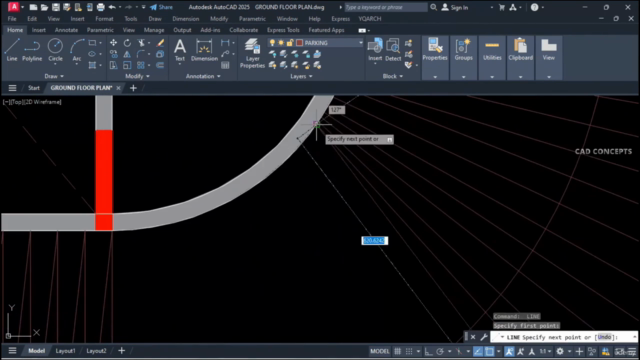This screenshot has height=360, width=640.
Task: Toggle lock icon for PARKING layer
Action: click(290, 43)
